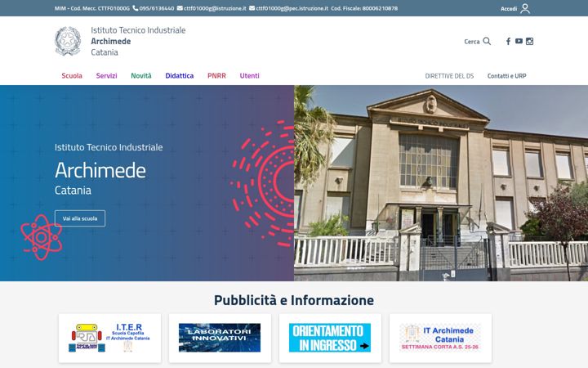The width and height of the screenshot is (588, 368).
Task: Open the Facebook social icon
Action: 508,42
